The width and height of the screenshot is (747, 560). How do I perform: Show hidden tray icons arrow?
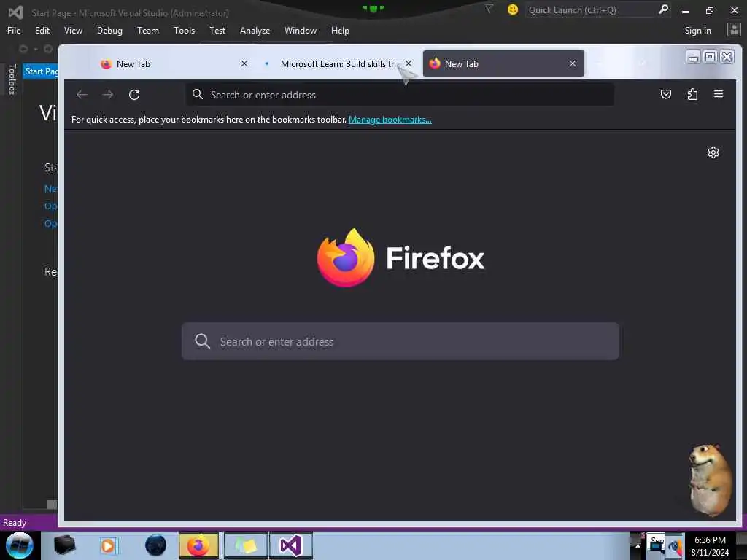[638, 545]
